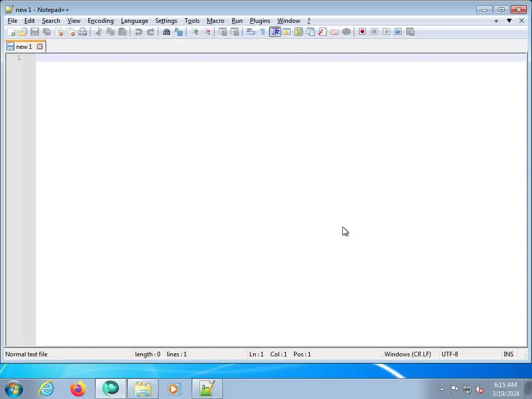Open the tab list dropdown arrow

(509, 21)
